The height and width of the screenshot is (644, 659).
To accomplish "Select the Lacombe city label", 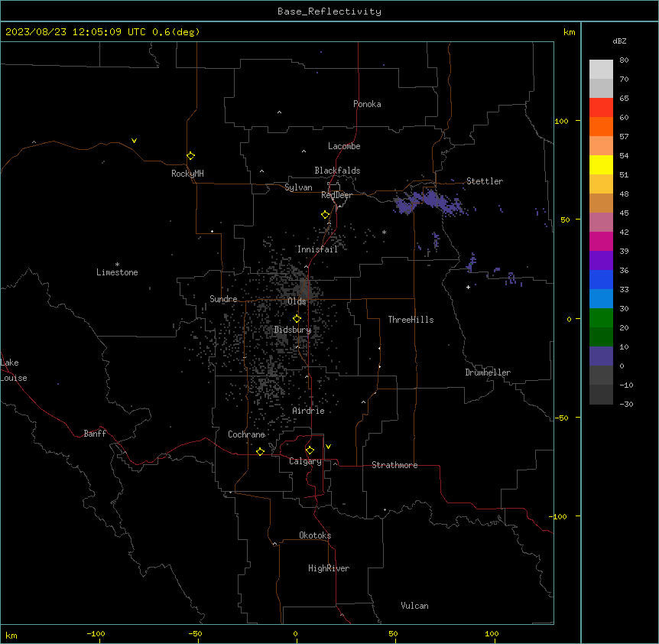I will pyautogui.click(x=344, y=146).
